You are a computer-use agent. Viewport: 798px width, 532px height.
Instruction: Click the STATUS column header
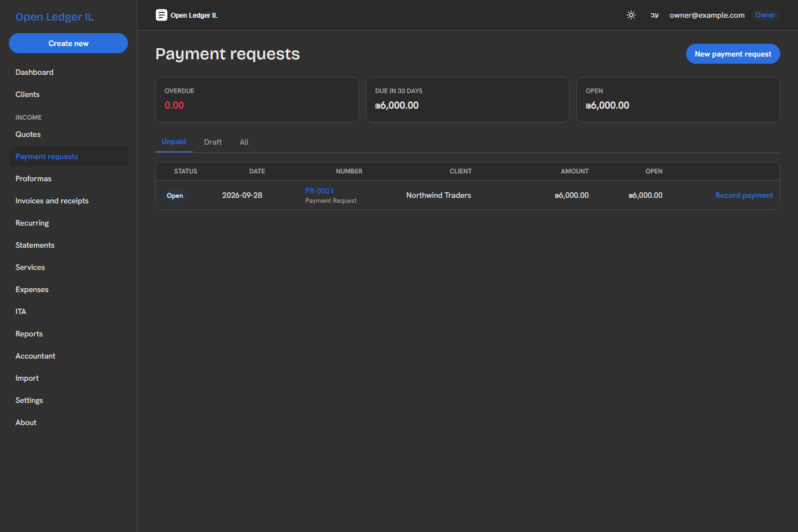pos(186,171)
